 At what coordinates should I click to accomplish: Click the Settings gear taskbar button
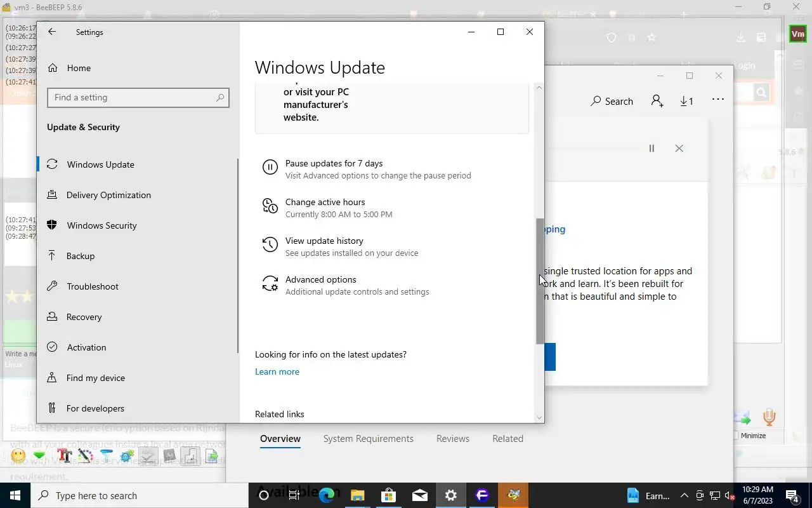pos(450,495)
